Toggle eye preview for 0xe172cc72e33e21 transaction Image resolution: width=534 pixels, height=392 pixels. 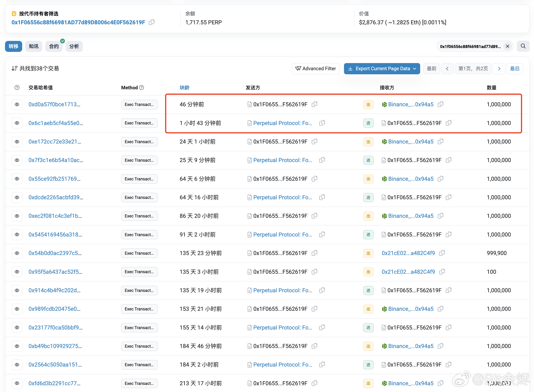click(x=17, y=142)
